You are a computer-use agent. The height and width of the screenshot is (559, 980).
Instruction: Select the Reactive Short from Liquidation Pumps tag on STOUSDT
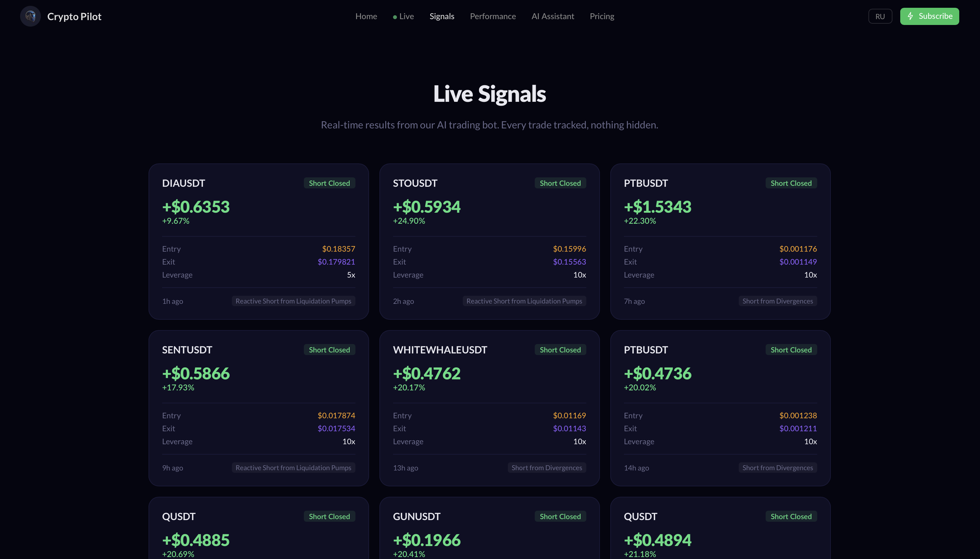(524, 301)
